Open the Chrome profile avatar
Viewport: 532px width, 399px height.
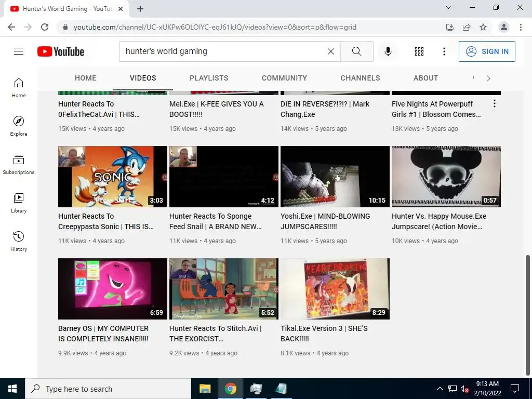[x=504, y=27]
